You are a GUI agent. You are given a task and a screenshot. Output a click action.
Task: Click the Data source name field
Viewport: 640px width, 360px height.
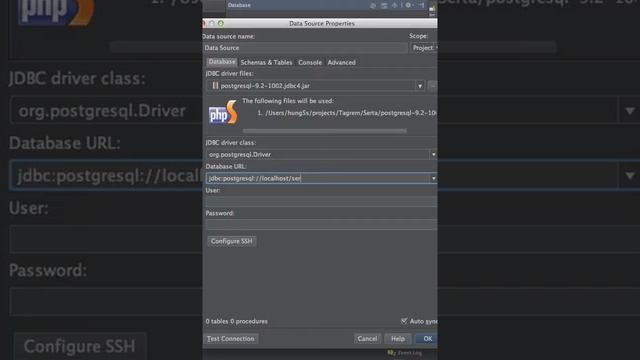(305, 48)
